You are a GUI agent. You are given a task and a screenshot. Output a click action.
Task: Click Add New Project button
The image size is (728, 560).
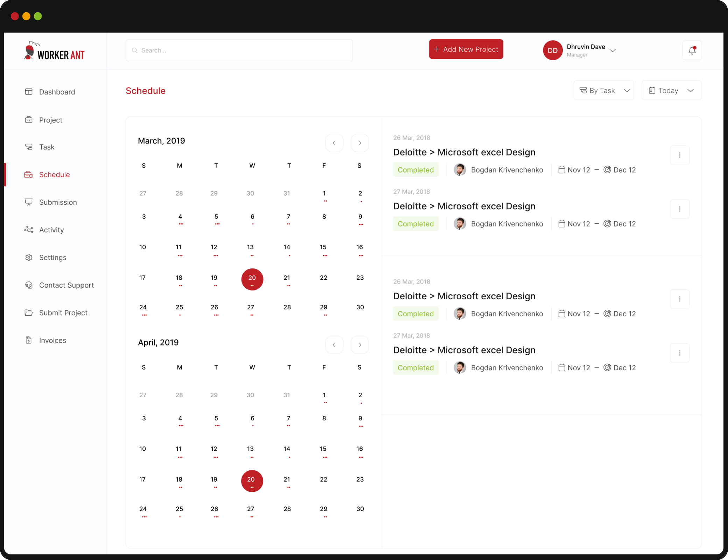466,49
